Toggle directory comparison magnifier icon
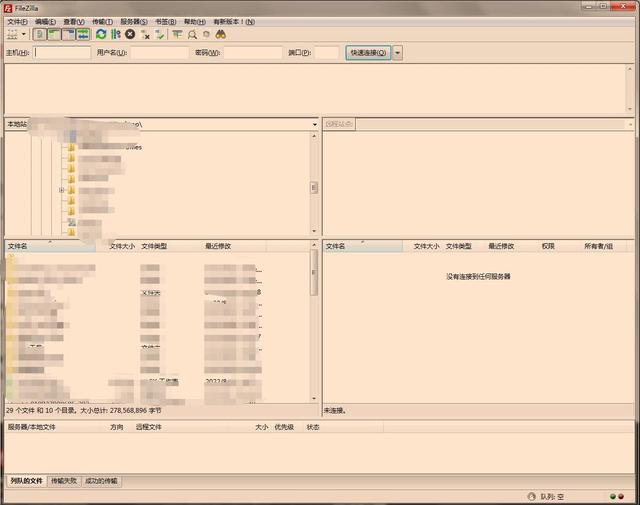 tap(192, 35)
